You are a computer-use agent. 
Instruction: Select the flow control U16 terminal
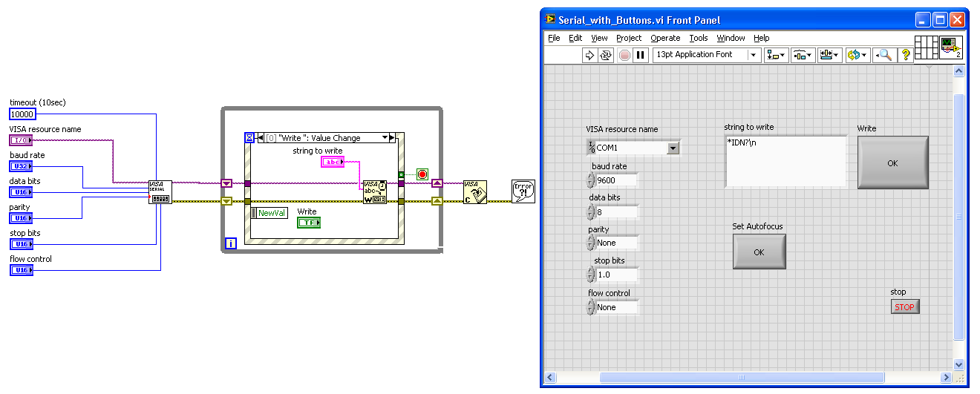pos(21,270)
